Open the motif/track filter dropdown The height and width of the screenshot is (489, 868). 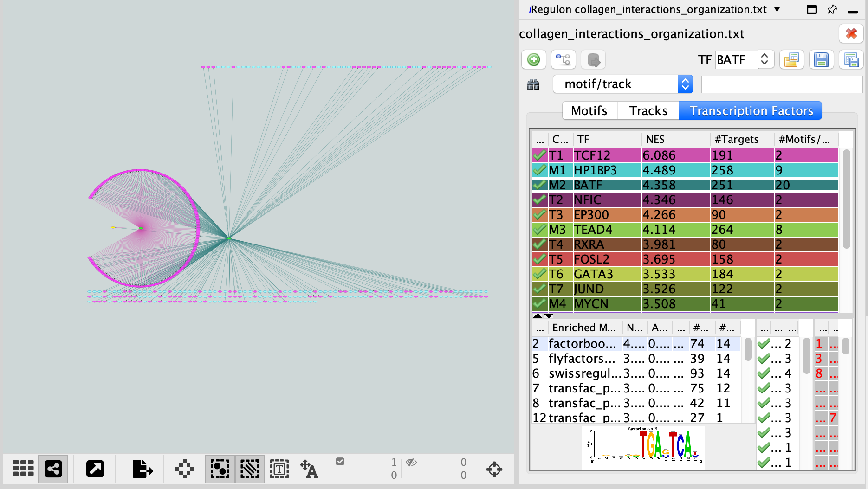click(x=623, y=84)
